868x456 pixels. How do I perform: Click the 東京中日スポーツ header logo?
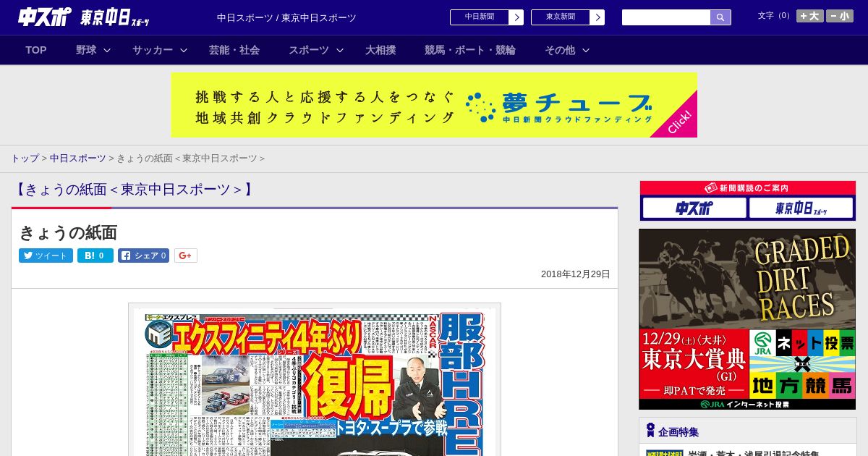(115, 17)
